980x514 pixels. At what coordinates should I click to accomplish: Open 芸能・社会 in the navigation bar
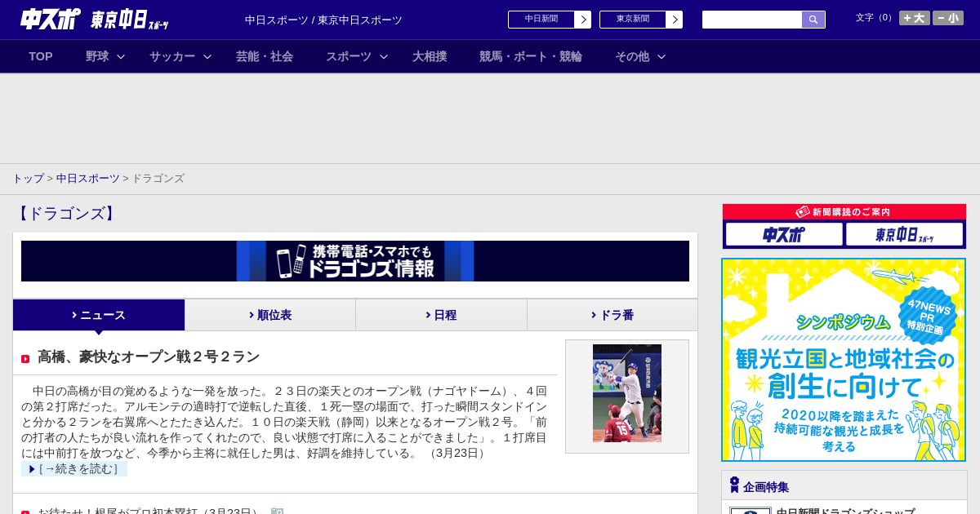(265, 56)
